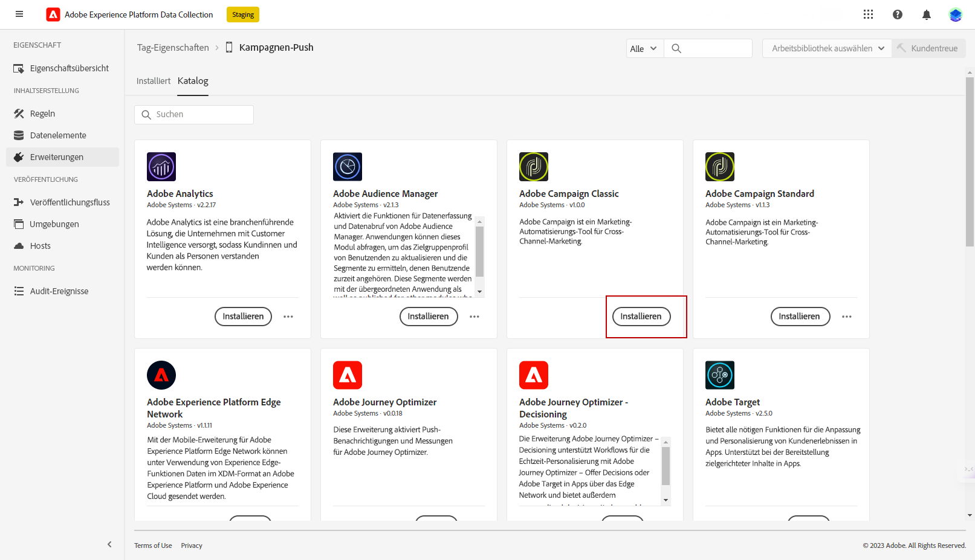This screenshot has height=560, width=975.
Task: Click the main catalog vertical scrollbar
Action: pos(970,162)
